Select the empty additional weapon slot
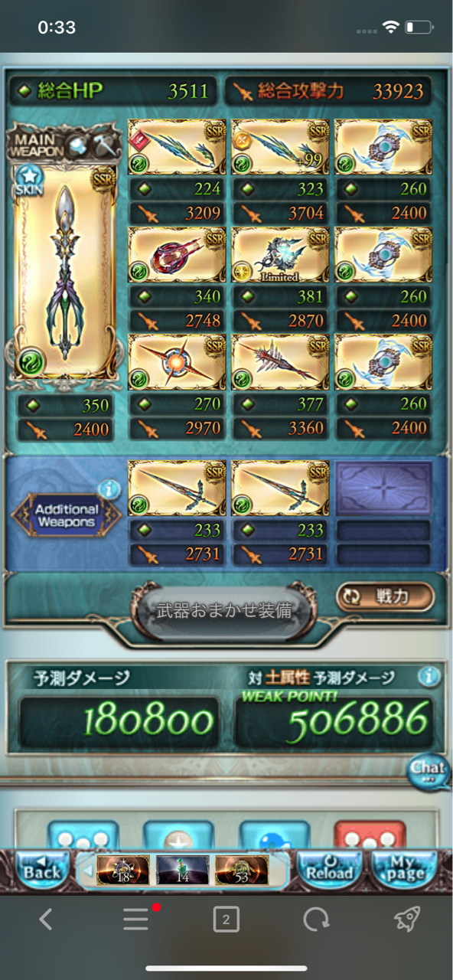Screen dimensions: 453x980 click(384, 488)
